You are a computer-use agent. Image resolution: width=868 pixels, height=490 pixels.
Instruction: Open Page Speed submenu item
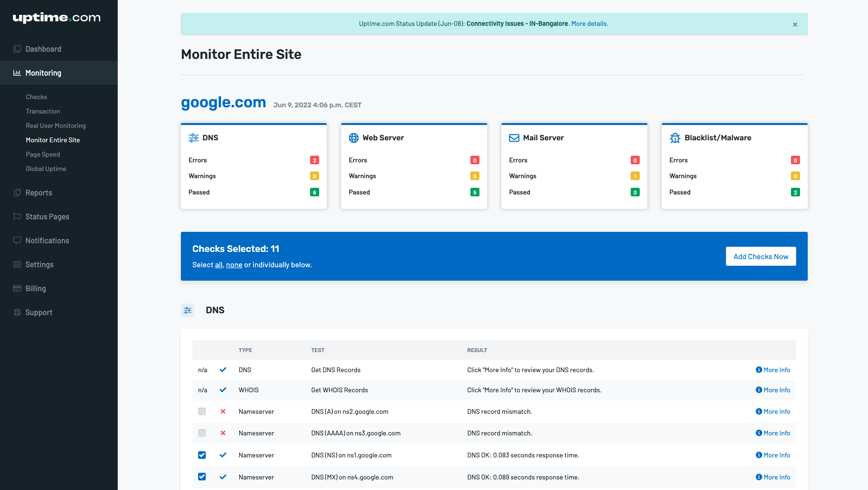43,154
